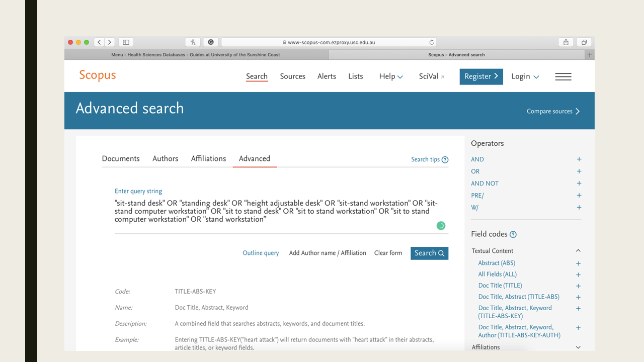Open the Scopus hamburger menu

(563, 76)
